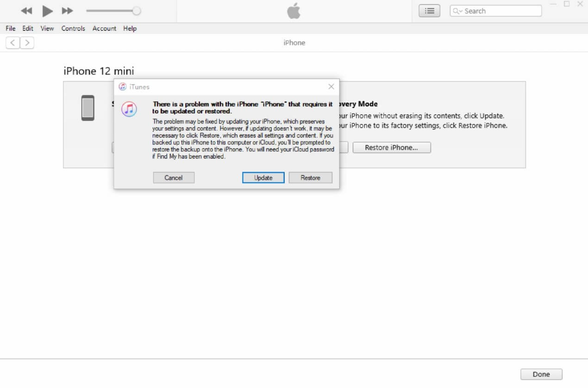588x388 pixels.
Task: Click into the Search field
Action: coord(495,11)
